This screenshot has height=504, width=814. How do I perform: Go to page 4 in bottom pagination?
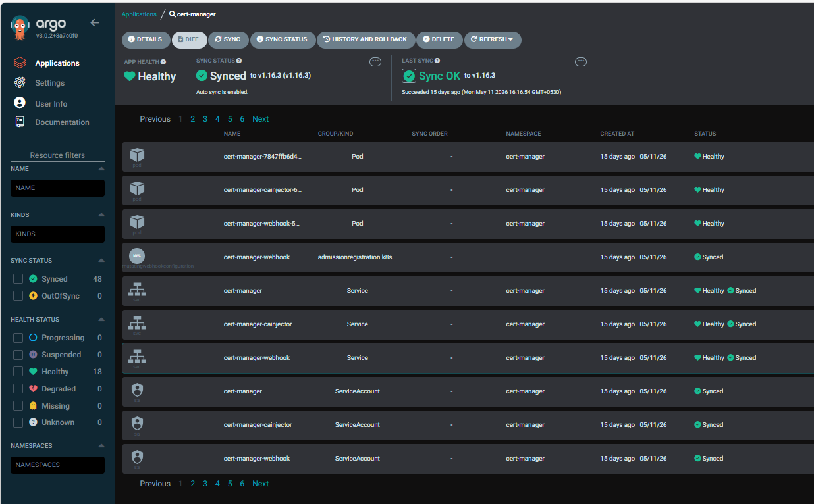pyautogui.click(x=217, y=484)
